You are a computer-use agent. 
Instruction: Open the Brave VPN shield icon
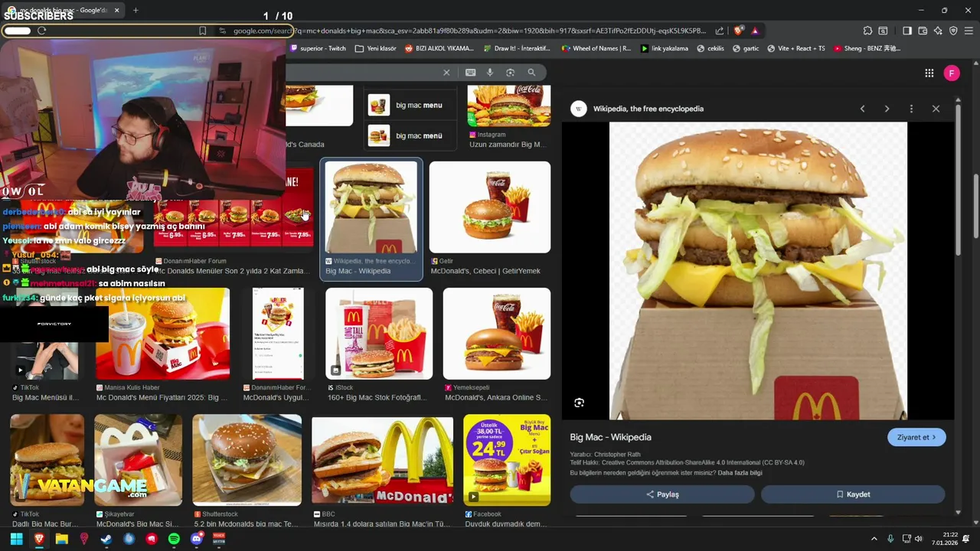(x=953, y=31)
